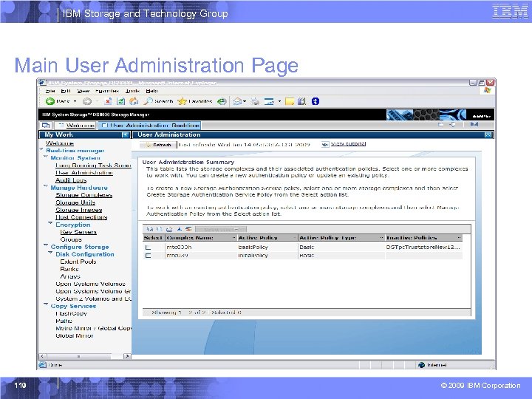Viewport: 532px width, 399px height.
Task: Select checkbox for the initialPolicy complex row
Action: click(x=148, y=256)
